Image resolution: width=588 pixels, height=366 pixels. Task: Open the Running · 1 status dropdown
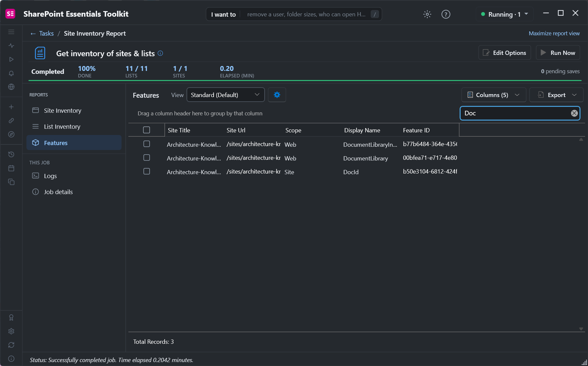(x=504, y=14)
